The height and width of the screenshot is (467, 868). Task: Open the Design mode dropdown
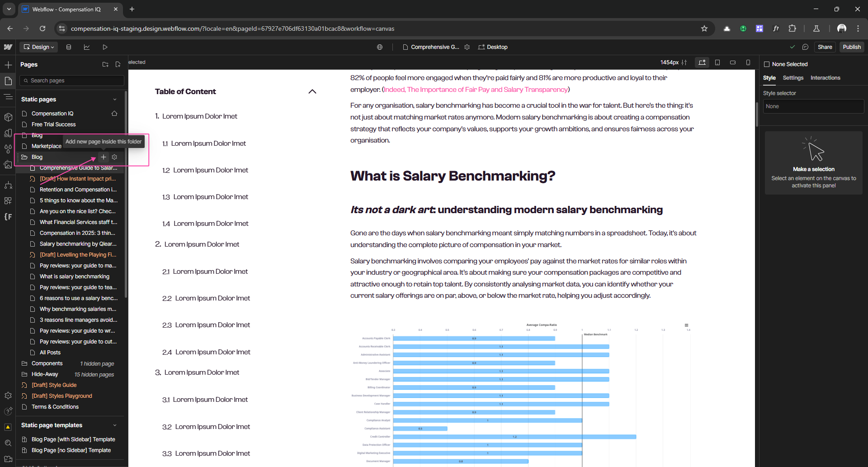tap(39, 47)
